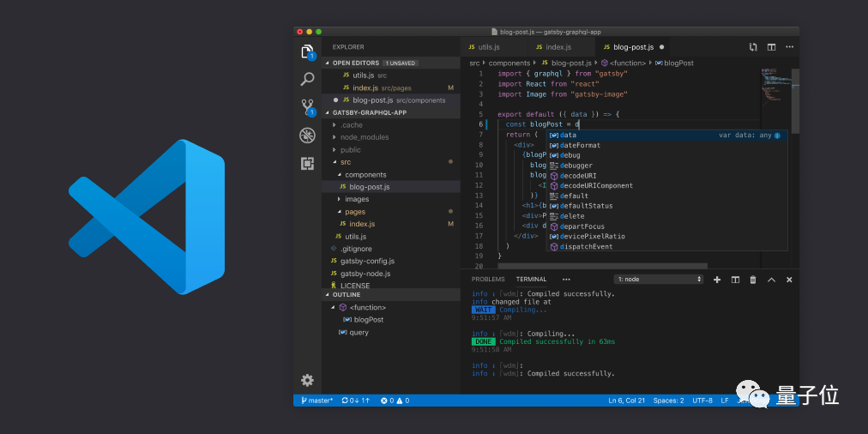The image size is (868, 434).
Task: Click 'src' in the breadcrumb bar
Action: (x=474, y=63)
